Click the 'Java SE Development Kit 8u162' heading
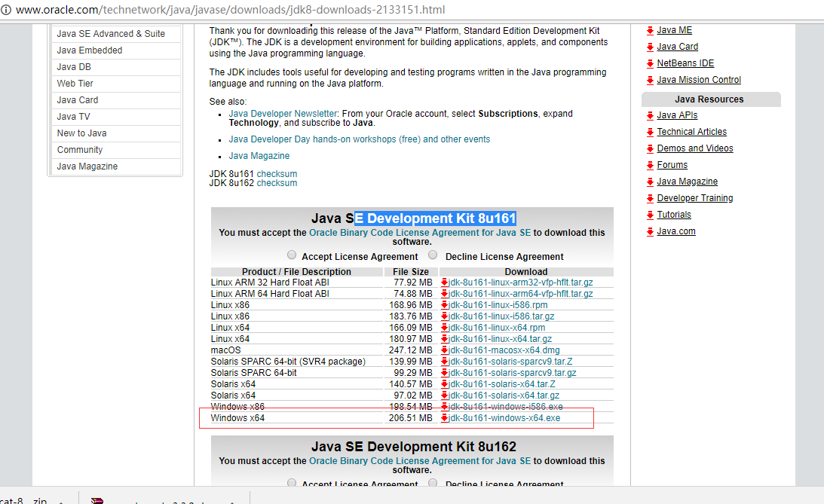This screenshot has height=504, width=824. pyautogui.click(x=414, y=447)
